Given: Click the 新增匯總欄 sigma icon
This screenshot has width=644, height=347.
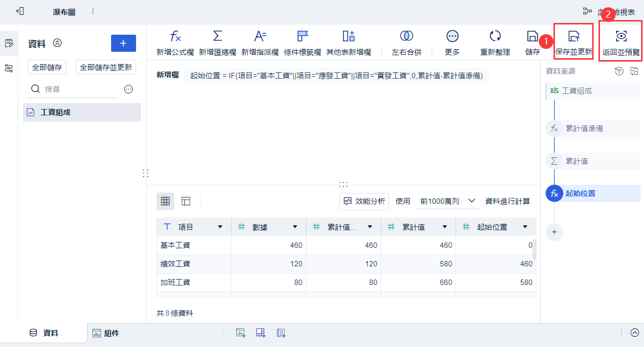Looking at the screenshot, I should point(218,36).
